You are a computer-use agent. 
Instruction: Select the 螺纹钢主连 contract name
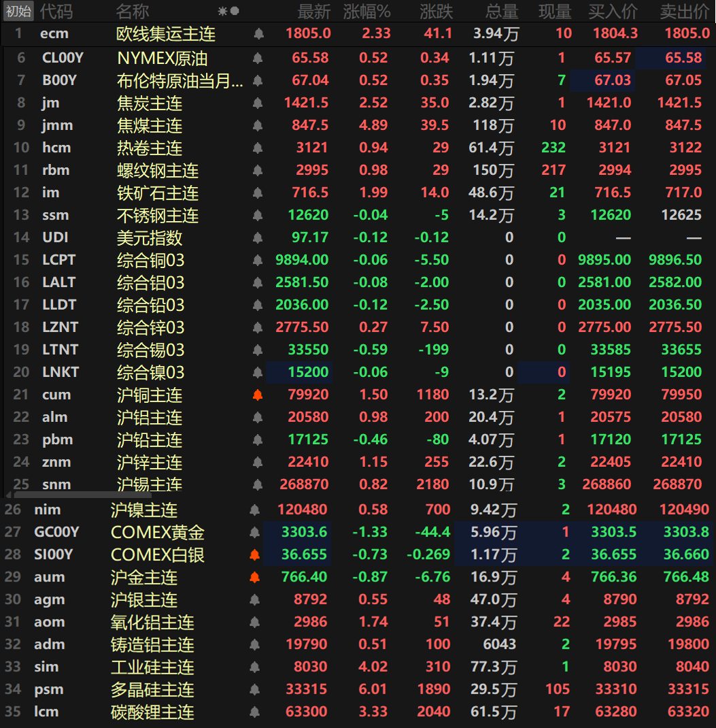point(157,171)
